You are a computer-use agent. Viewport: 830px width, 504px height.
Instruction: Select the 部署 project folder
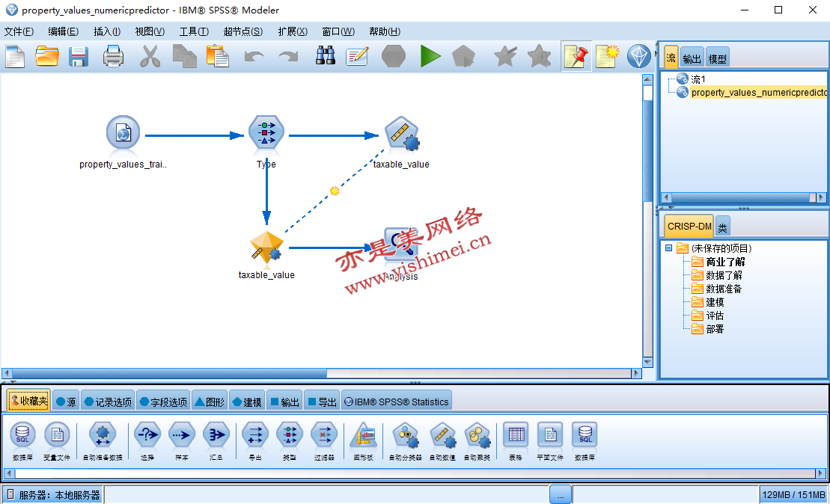coord(715,329)
